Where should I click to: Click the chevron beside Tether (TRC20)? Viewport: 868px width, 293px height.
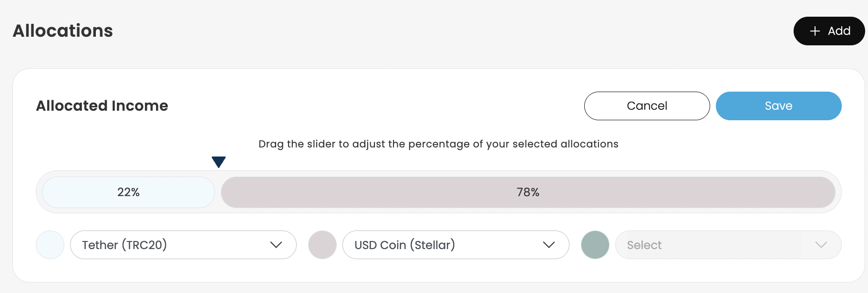276,245
